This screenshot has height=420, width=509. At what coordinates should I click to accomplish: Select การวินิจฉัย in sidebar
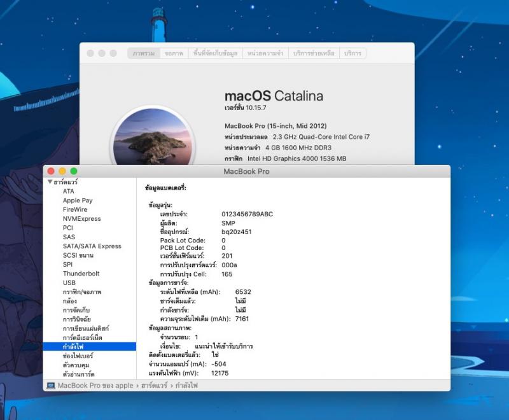(x=77, y=319)
